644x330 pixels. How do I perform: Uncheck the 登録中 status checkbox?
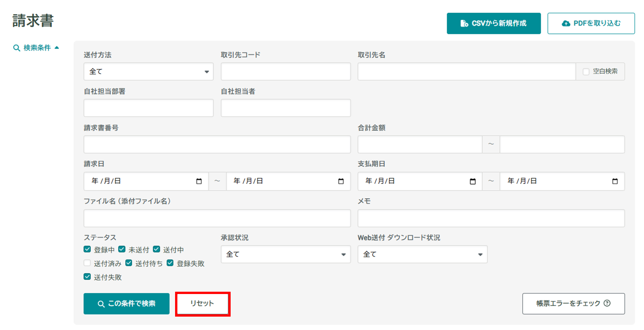click(x=87, y=250)
